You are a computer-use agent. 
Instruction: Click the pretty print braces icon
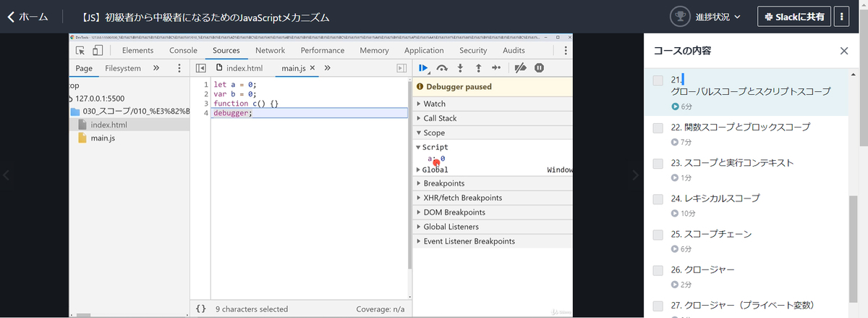tap(201, 309)
